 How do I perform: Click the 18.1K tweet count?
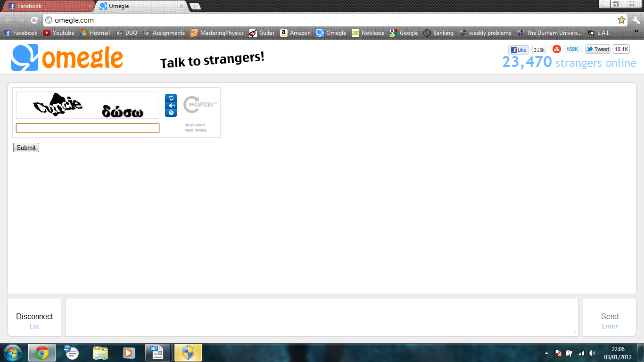coord(621,49)
